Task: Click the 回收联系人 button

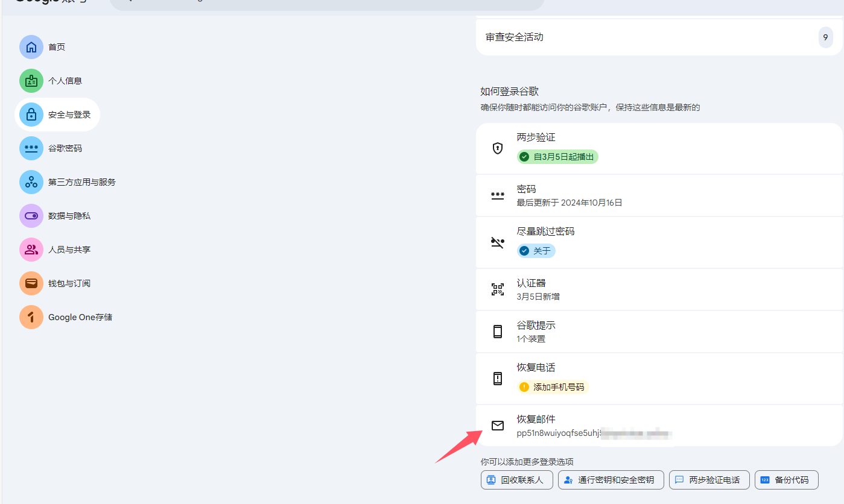Action: coord(516,480)
